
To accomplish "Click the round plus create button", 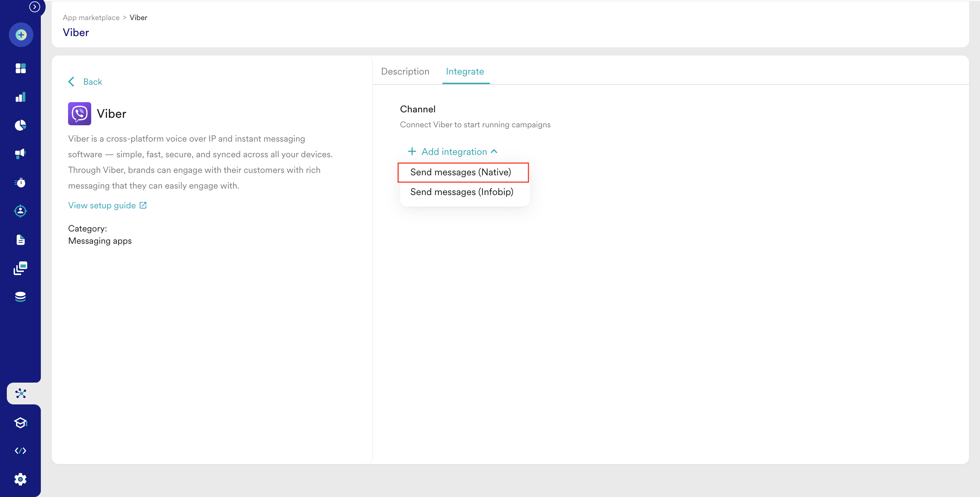I will (21, 35).
